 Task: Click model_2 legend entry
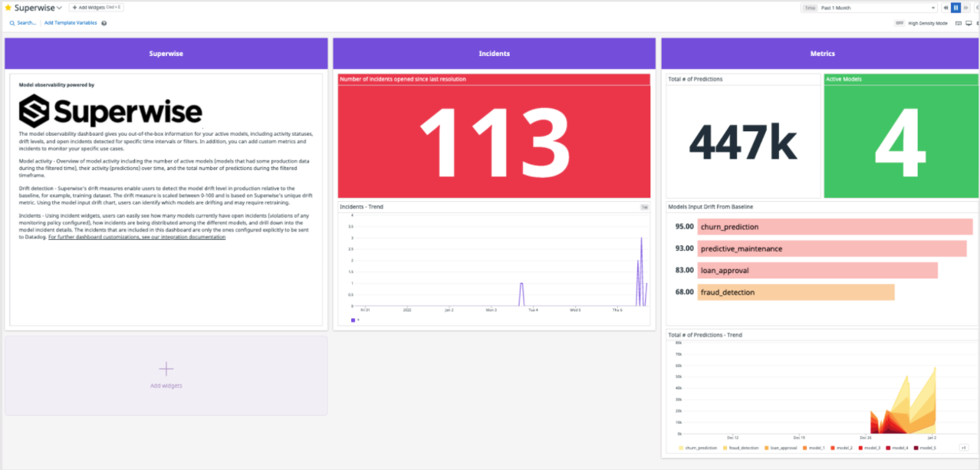[x=841, y=448]
